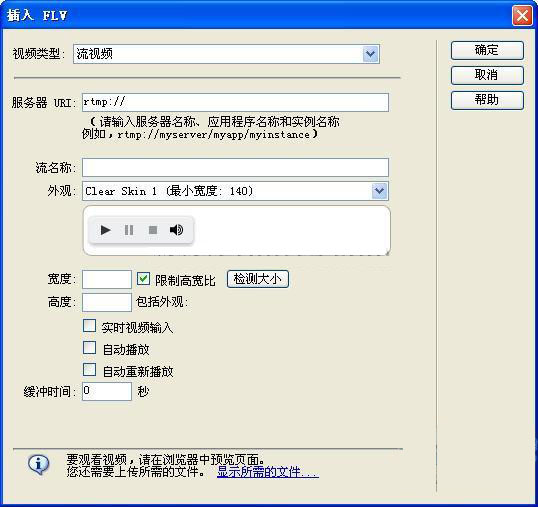
Task: Click the 检测大小 button
Action: [x=258, y=279]
